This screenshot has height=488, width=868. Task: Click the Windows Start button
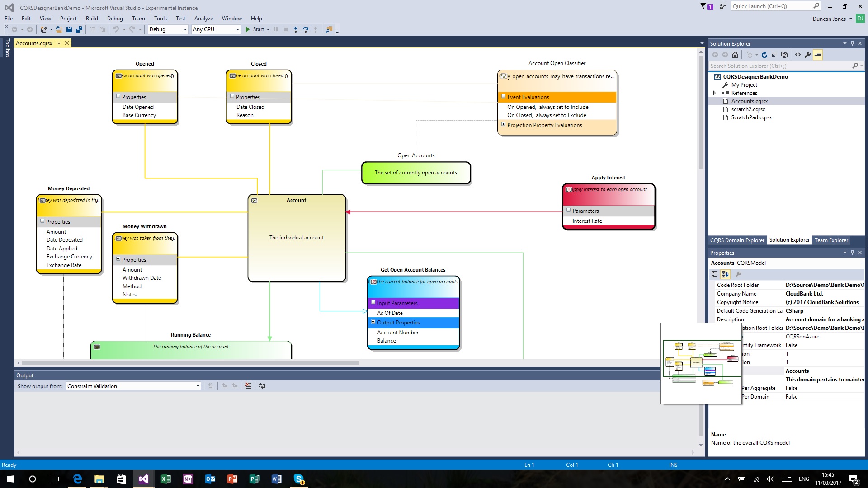click(11, 479)
